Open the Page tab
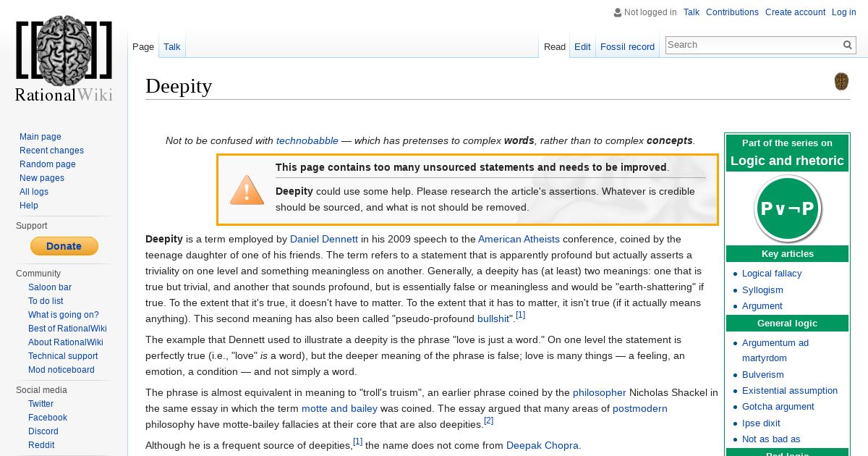The width and height of the screenshot is (868, 456). pyautogui.click(x=143, y=46)
